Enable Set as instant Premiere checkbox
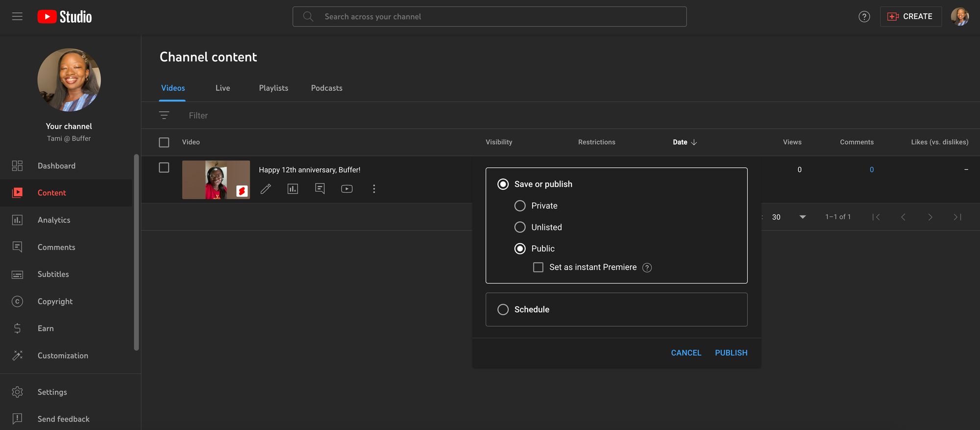This screenshot has width=980, height=430. pos(538,267)
